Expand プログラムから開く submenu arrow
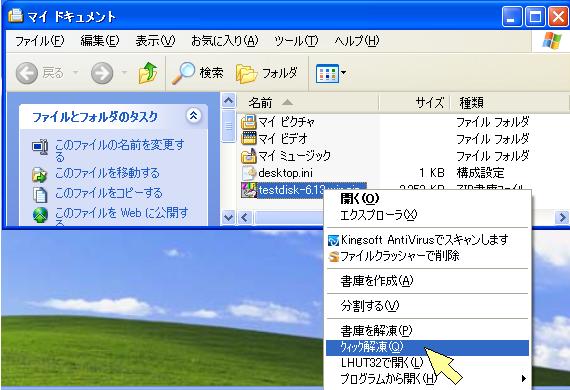This screenshot has height=390, width=570. tap(523, 378)
